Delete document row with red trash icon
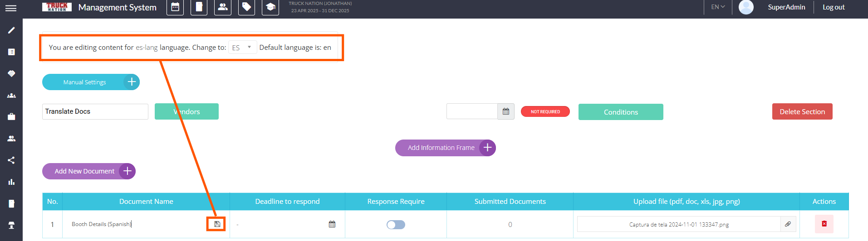The width and height of the screenshot is (868, 241). pyautogui.click(x=824, y=224)
